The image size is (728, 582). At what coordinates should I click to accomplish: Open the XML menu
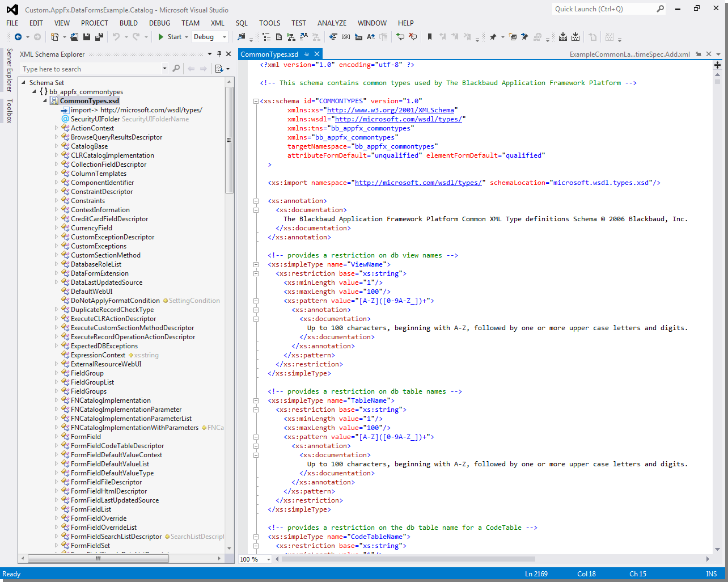pyautogui.click(x=218, y=23)
